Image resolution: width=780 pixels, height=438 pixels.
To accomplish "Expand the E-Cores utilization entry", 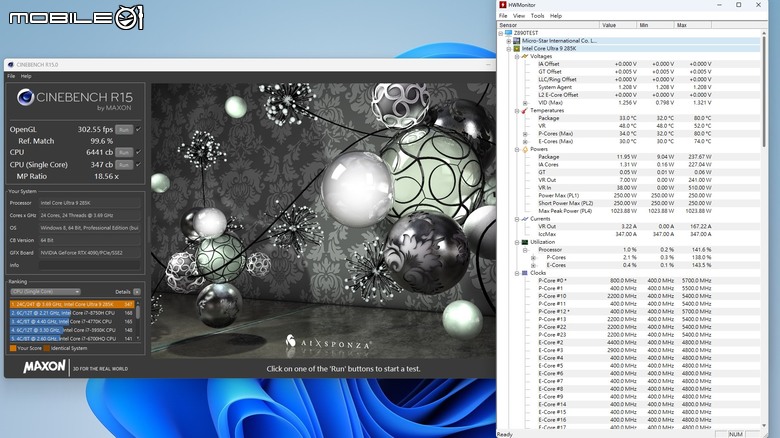I will pos(533,265).
